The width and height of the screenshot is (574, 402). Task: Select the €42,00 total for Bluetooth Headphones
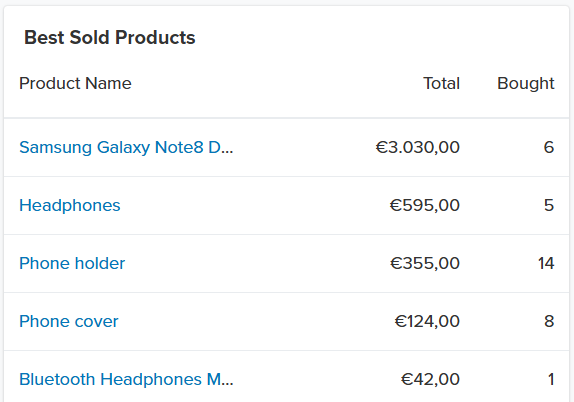coord(430,379)
